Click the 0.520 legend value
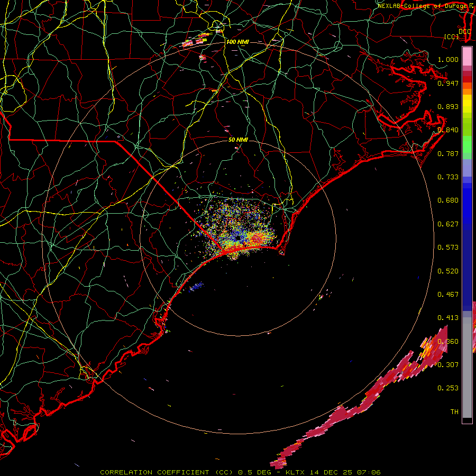The image size is (476, 476). [448, 271]
